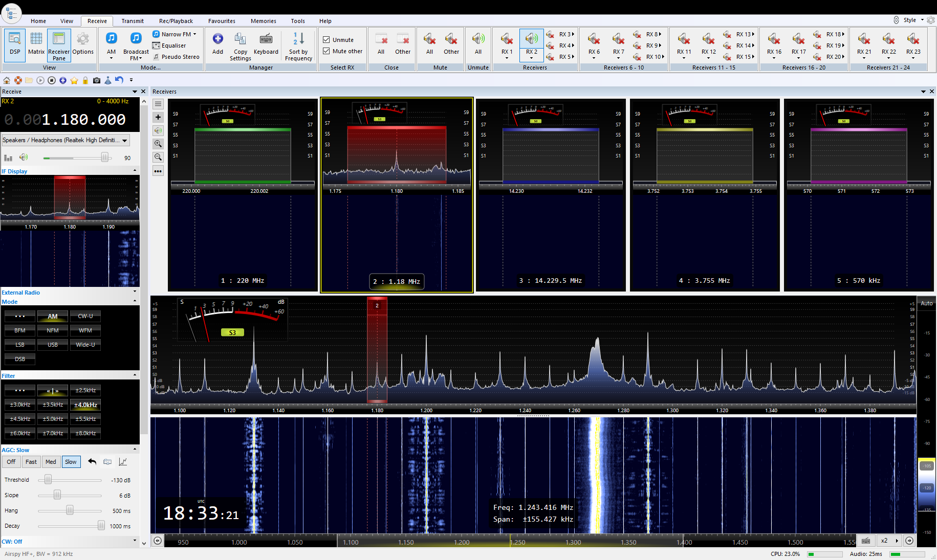Adjust the AGC Threshold slider

pos(48,480)
